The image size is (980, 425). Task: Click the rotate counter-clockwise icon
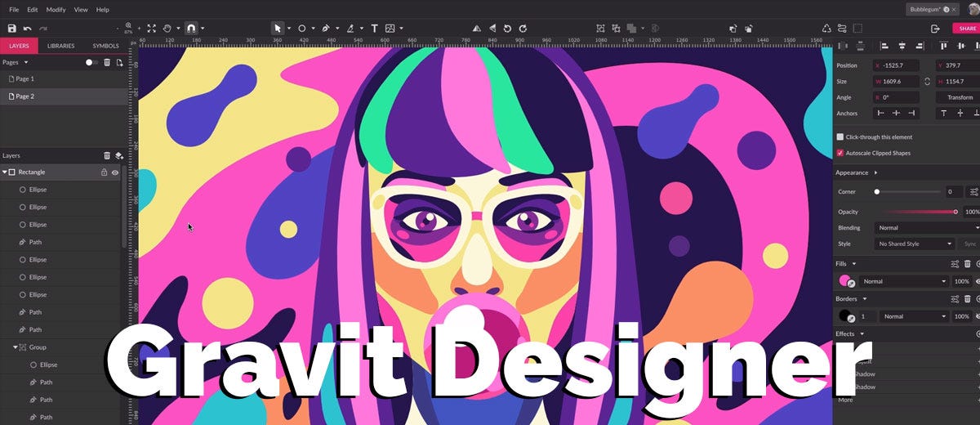pos(507,28)
